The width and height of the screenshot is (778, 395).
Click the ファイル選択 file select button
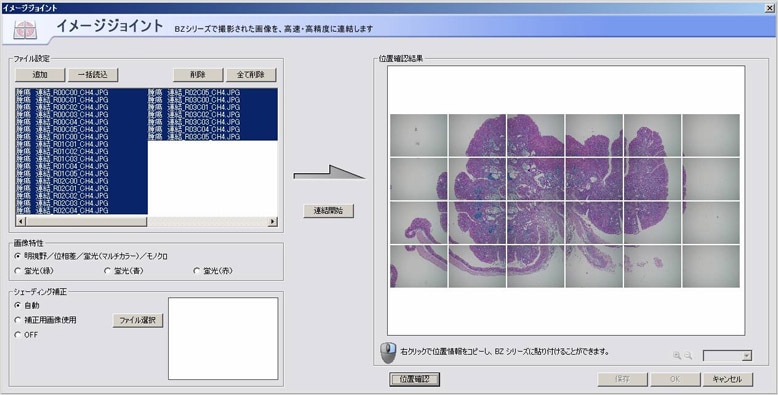(138, 321)
